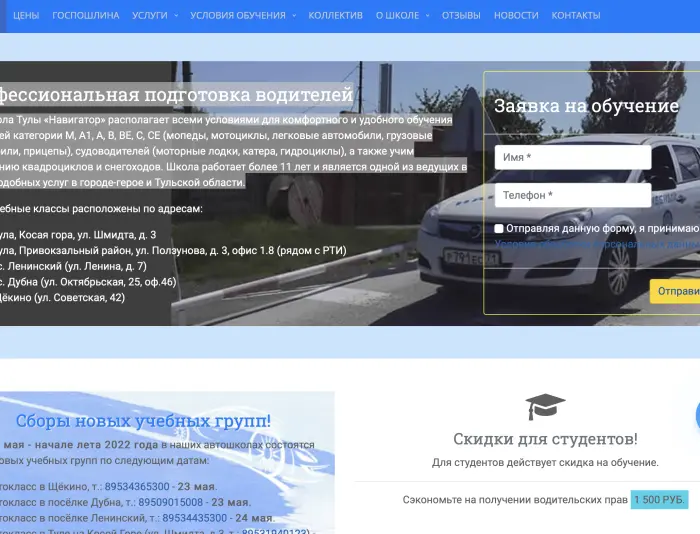
Task: Open the О ШКОЛЕ dropdown menu
Action: tap(402, 16)
